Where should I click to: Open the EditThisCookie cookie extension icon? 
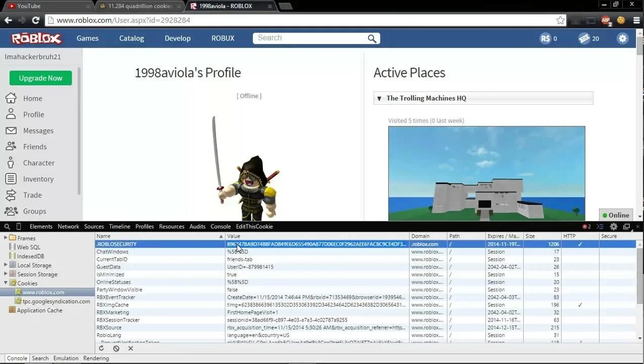tap(621, 20)
